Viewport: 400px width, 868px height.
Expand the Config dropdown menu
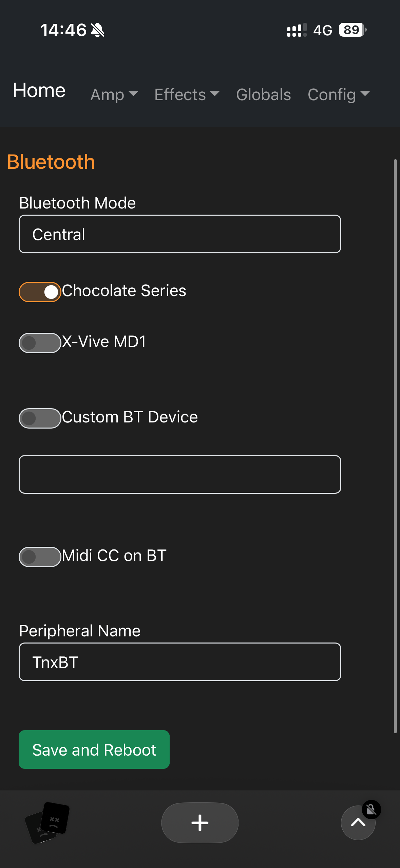pos(338,95)
